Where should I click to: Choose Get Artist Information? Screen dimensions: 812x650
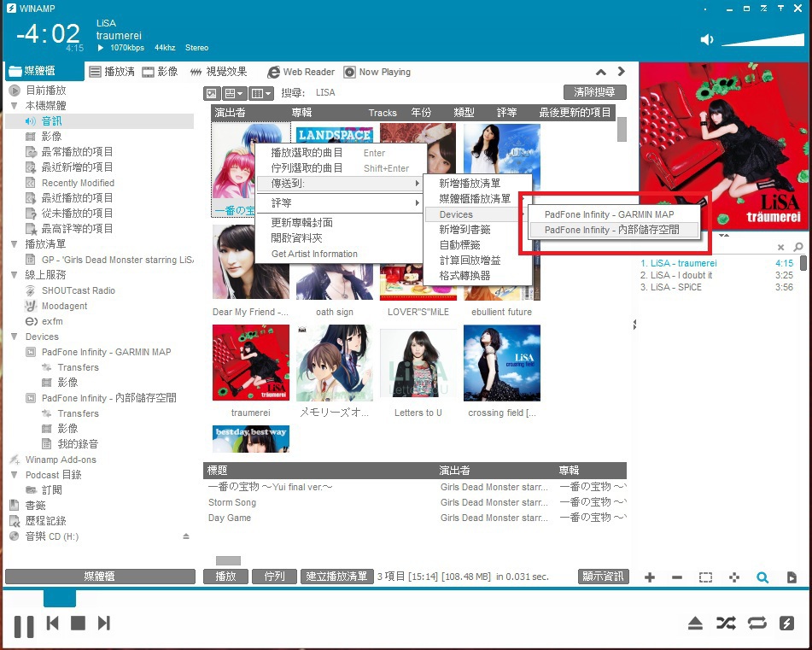(x=340, y=254)
